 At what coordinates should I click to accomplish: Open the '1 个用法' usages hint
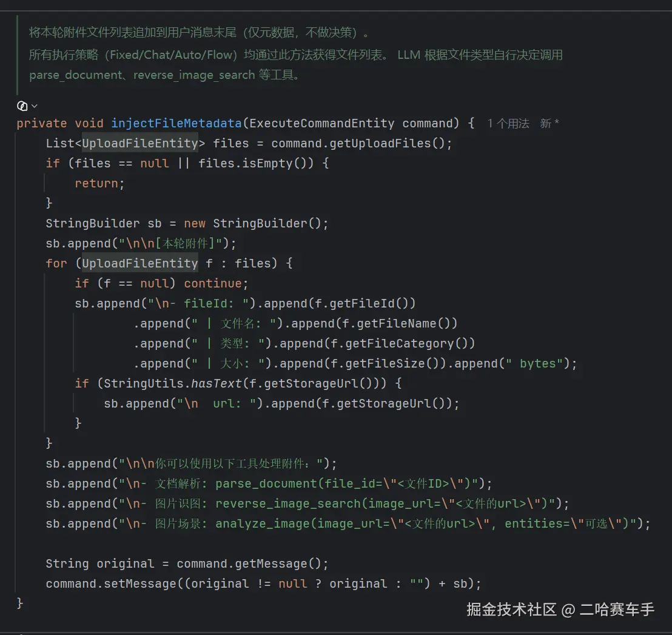pyautogui.click(x=508, y=123)
